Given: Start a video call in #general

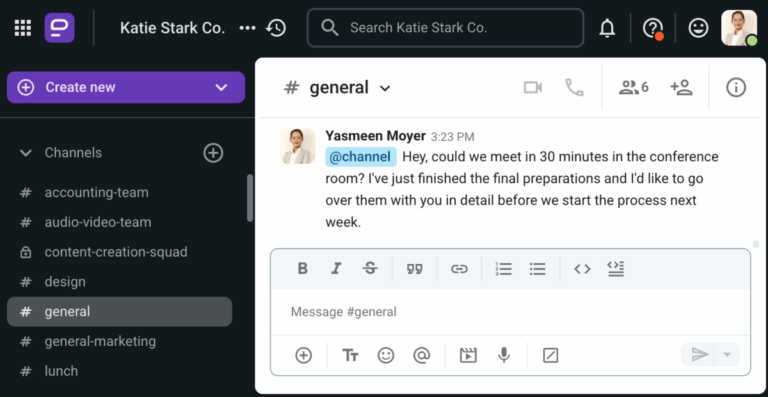Looking at the screenshot, I should pos(532,88).
